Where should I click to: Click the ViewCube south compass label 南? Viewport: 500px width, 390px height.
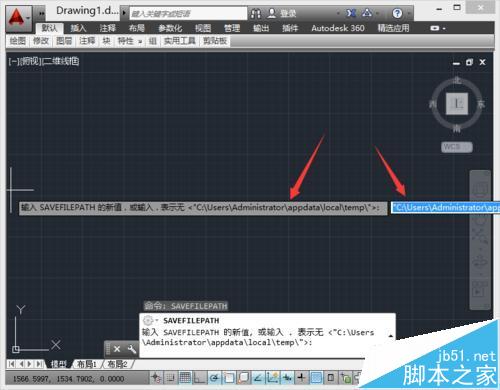tap(457, 129)
